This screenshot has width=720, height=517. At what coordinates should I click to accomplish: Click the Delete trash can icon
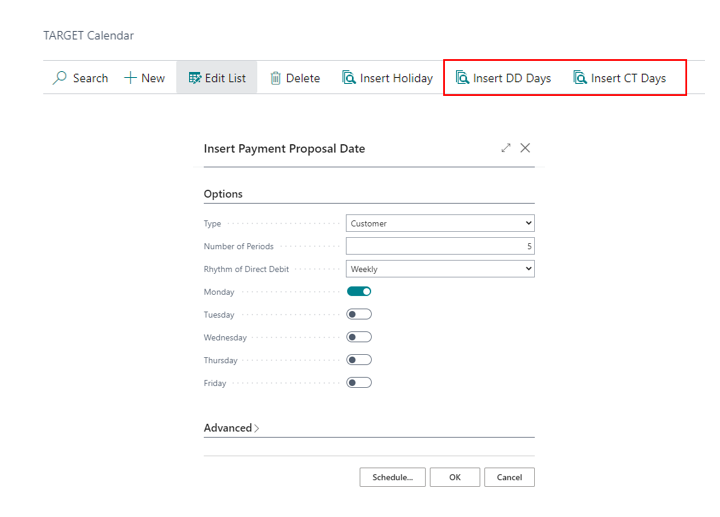[276, 78]
